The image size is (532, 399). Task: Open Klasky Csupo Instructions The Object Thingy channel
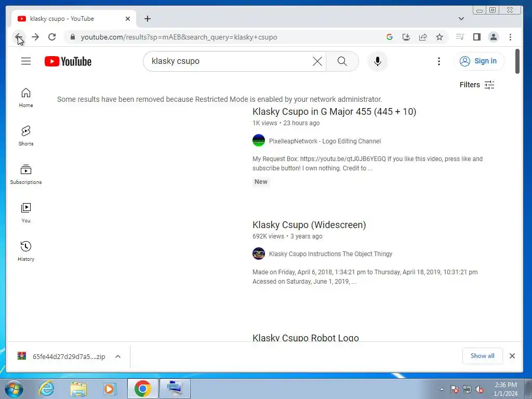[x=330, y=254]
